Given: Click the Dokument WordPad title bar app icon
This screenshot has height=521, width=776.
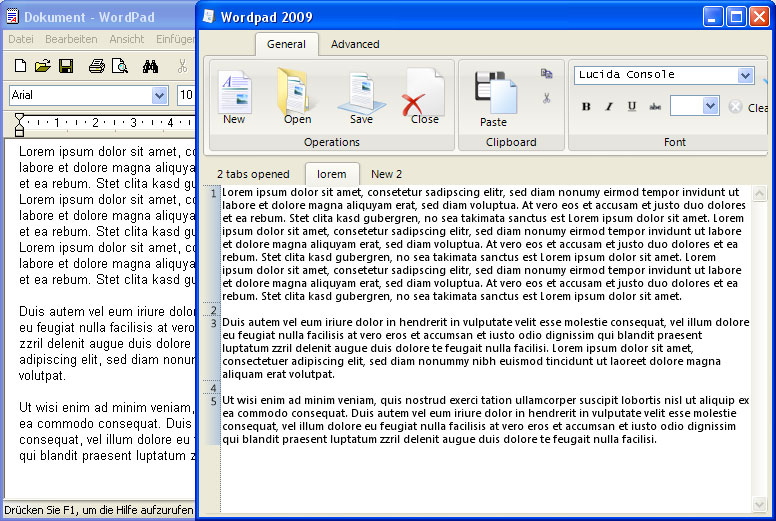Looking at the screenshot, I should pyautogui.click(x=12, y=16).
